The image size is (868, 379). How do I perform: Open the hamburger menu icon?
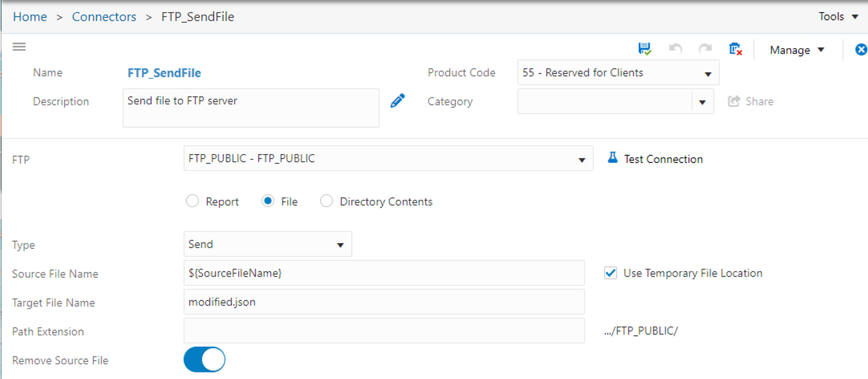coord(19,46)
